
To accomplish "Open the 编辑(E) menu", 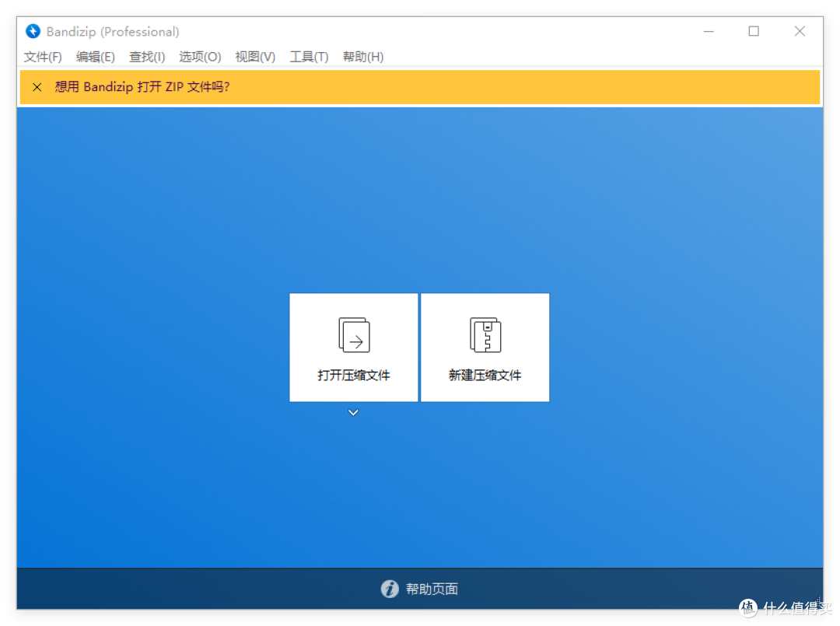I will (x=96, y=57).
